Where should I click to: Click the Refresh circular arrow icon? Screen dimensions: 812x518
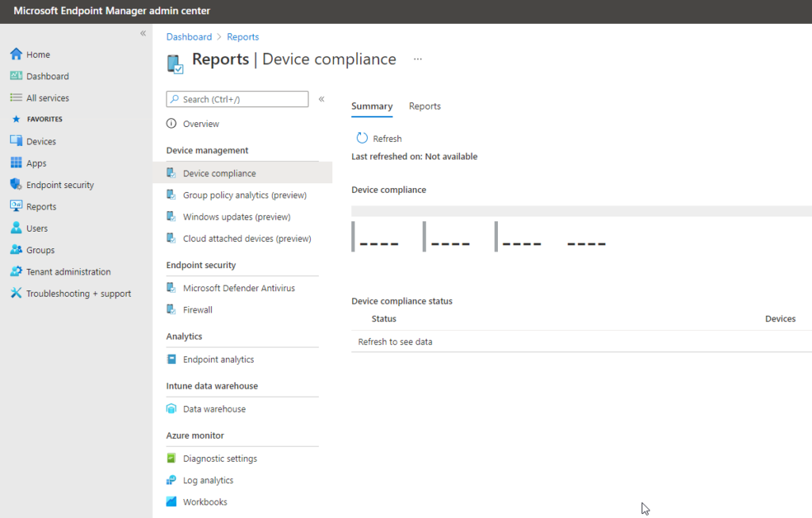tap(362, 138)
